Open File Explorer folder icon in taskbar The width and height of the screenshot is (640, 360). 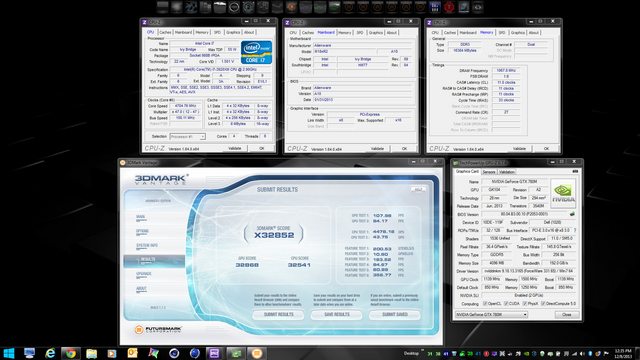coord(91,353)
